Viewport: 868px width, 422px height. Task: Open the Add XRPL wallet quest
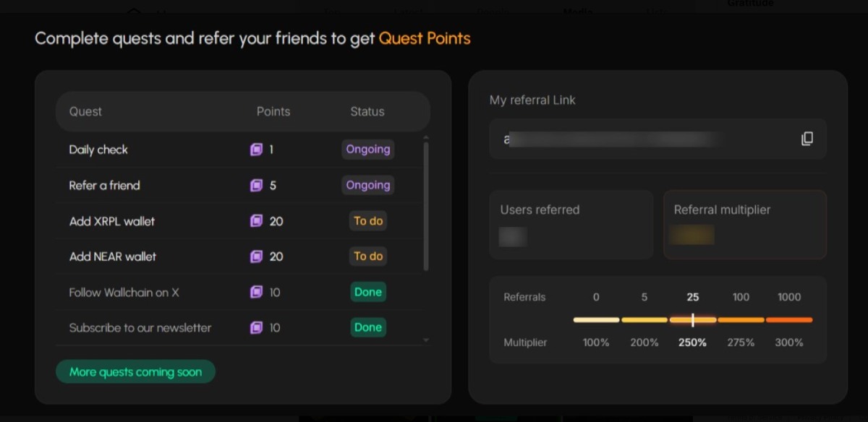pos(112,221)
